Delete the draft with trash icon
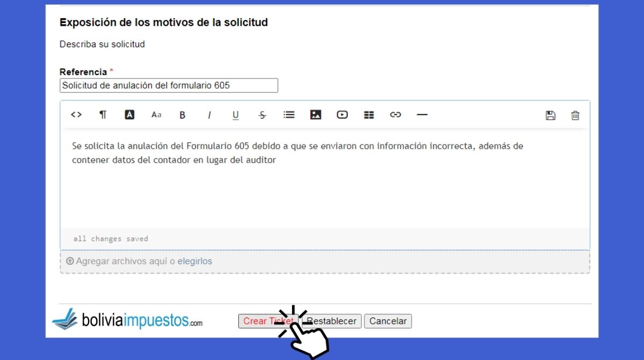 pos(575,116)
